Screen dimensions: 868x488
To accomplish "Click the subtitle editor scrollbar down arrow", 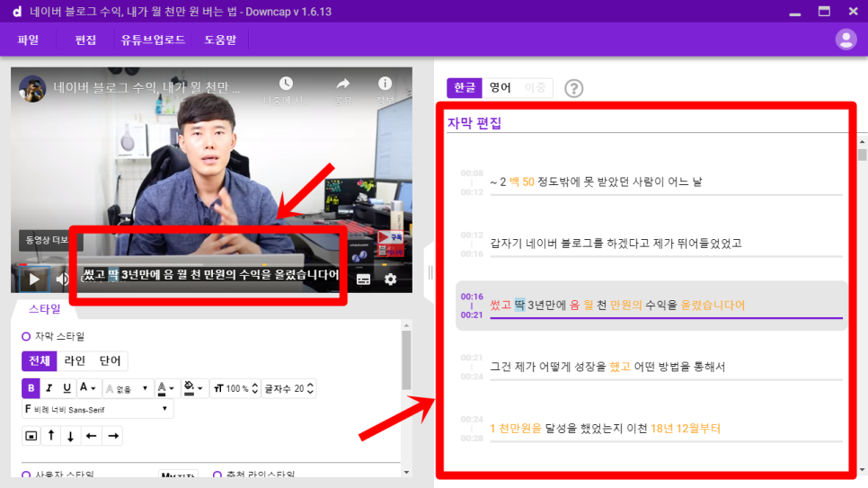I will click(x=862, y=470).
